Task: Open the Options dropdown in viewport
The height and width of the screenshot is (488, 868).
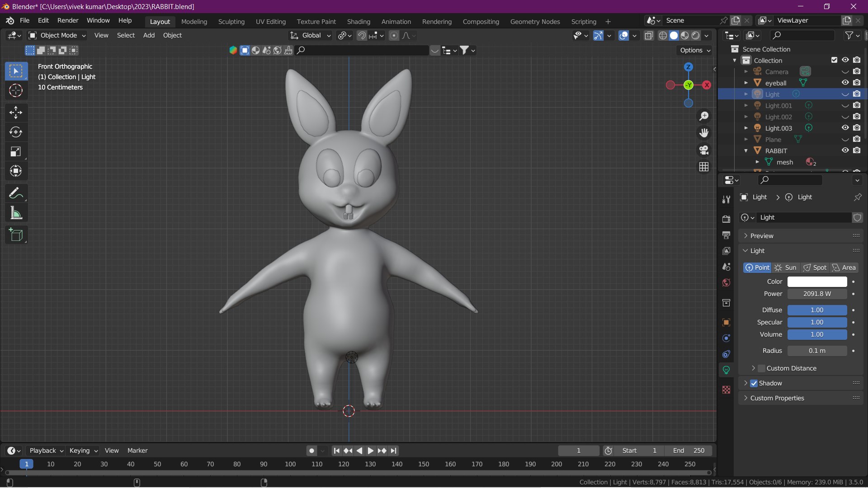Action: pyautogui.click(x=695, y=50)
